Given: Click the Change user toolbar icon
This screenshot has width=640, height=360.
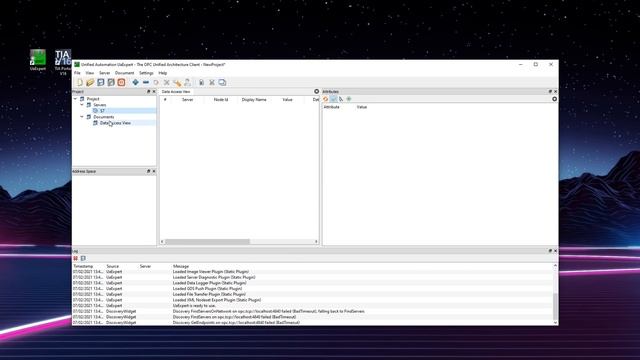Looking at the screenshot, I should coord(187,82).
